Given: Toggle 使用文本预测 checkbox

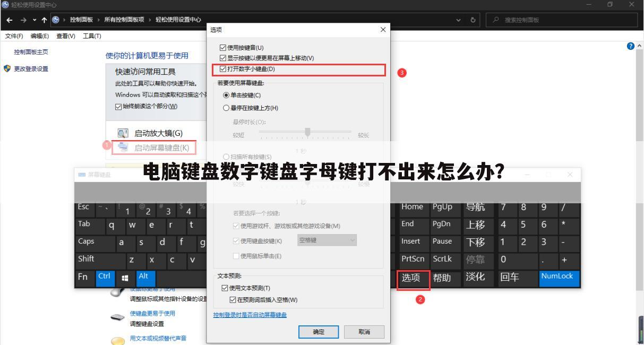Looking at the screenshot, I should pos(225,288).
